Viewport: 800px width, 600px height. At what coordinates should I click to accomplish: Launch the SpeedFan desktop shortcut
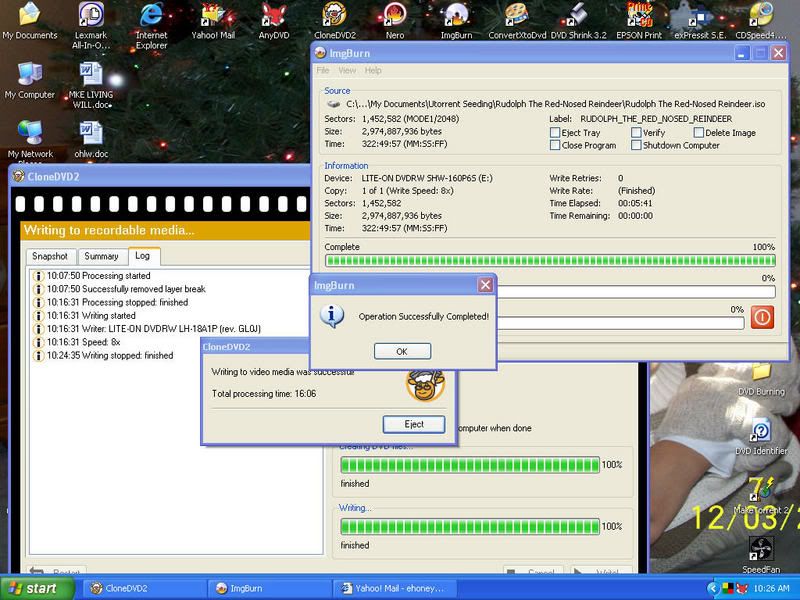pos(761,555)
